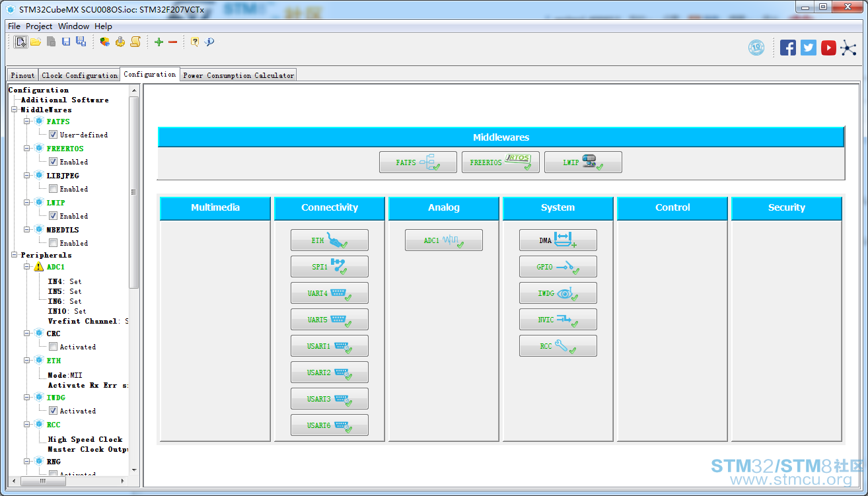
Task: Click the Help question mark icon
Action: [x=195, y=42]
